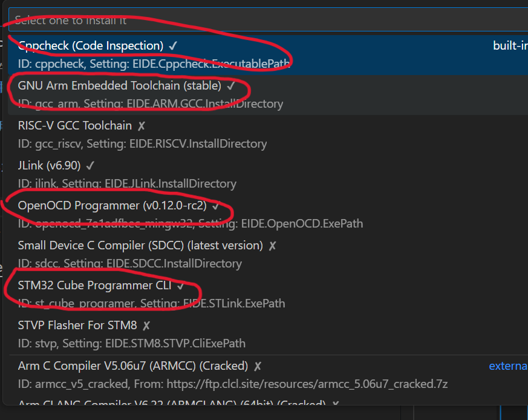The image size is (528, 420).
Task: Click the X icon next to STVP Flasher
Action: [146, 325]
